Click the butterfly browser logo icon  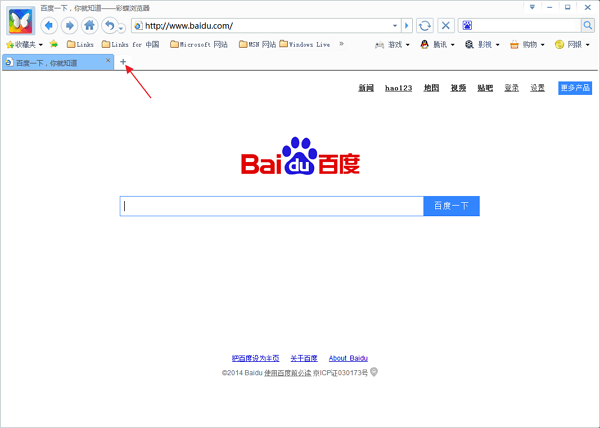pos(21,21)
